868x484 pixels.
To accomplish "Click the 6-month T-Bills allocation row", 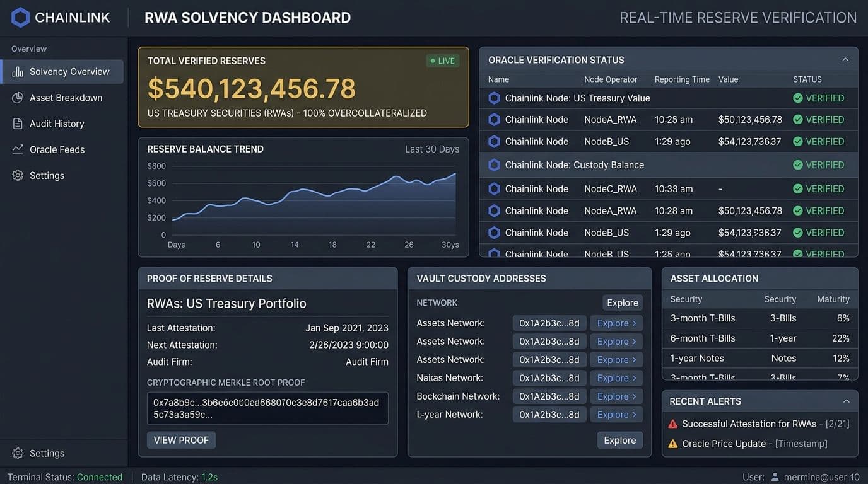I will tap(759, 338).
